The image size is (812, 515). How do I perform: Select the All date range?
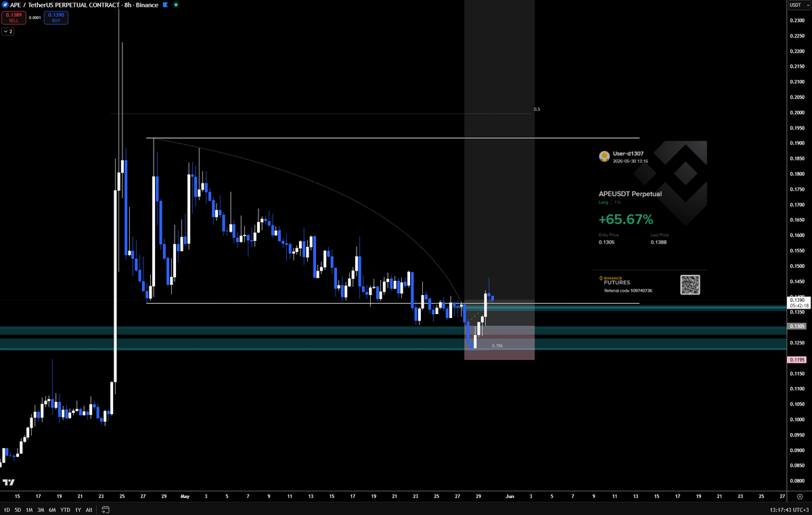[x=89, y=510]
